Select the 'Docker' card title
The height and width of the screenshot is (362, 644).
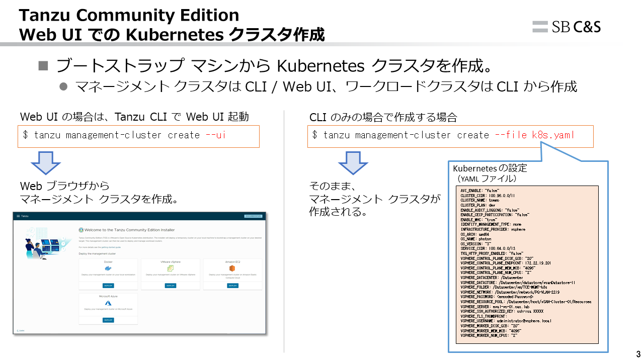coord(108,262)
